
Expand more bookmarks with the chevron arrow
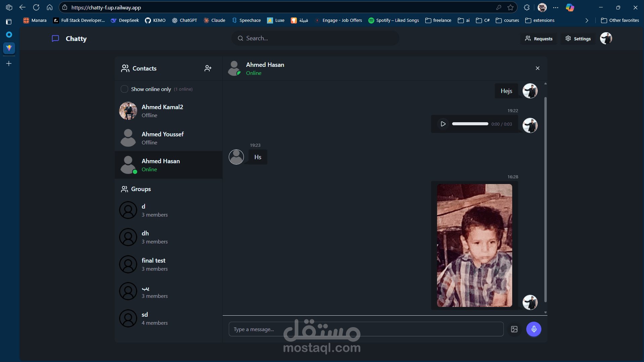click(587, 20)
